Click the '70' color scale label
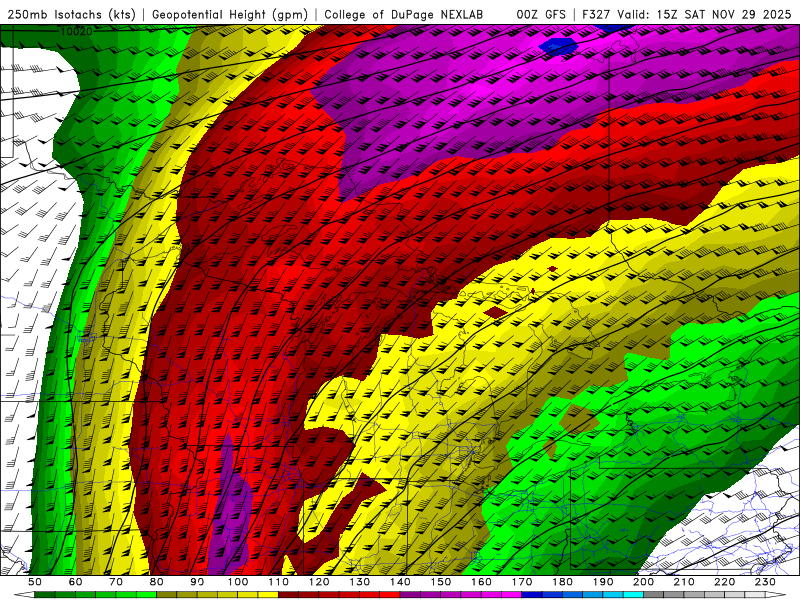Viewport: 800px width, 600px height. (x=116, y=582)
